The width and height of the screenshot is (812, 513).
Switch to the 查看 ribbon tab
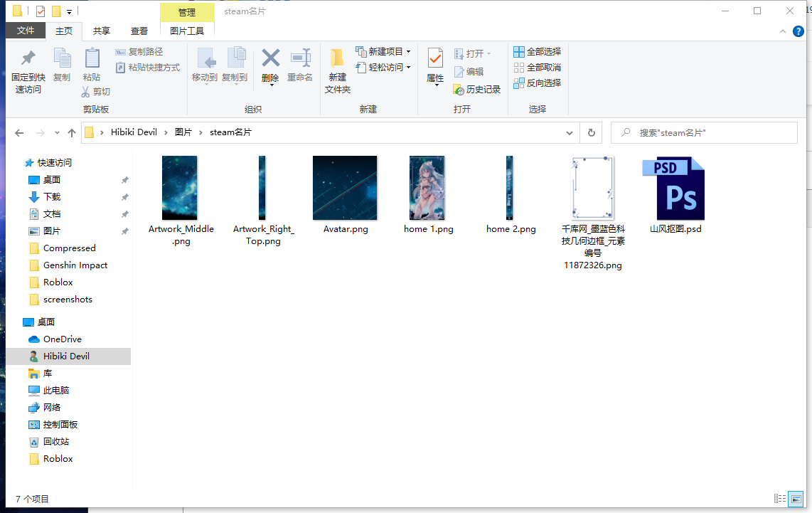[x=139, y=31]
